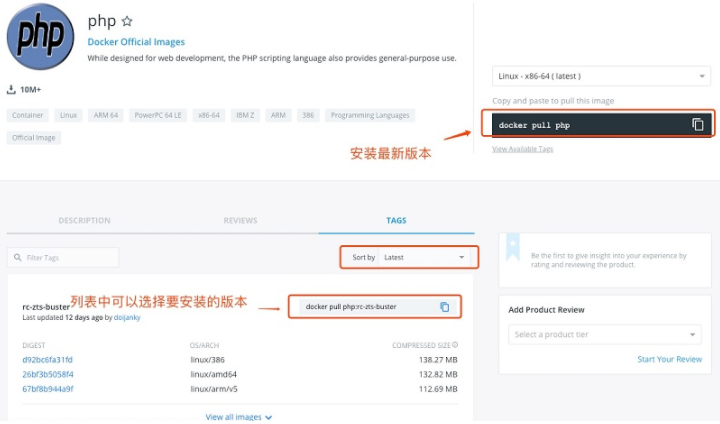This screenshot has width=720, height=424.
Task: Click the linux/amd64 architecture entry
Action: (214, 374)
